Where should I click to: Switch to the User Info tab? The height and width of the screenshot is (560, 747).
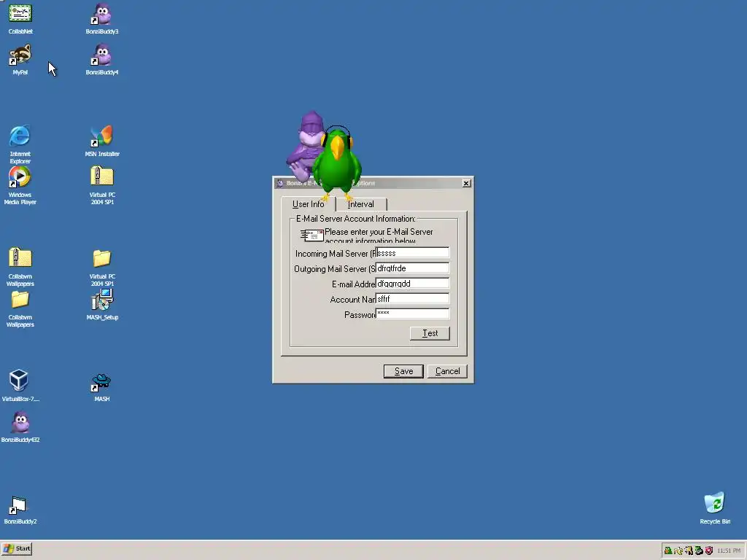309,204
